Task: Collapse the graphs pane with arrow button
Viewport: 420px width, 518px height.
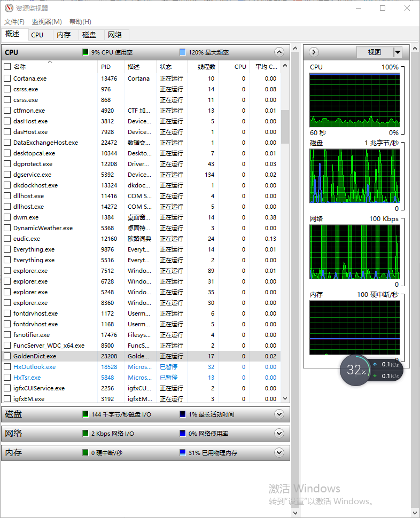Action: (314, 52)
